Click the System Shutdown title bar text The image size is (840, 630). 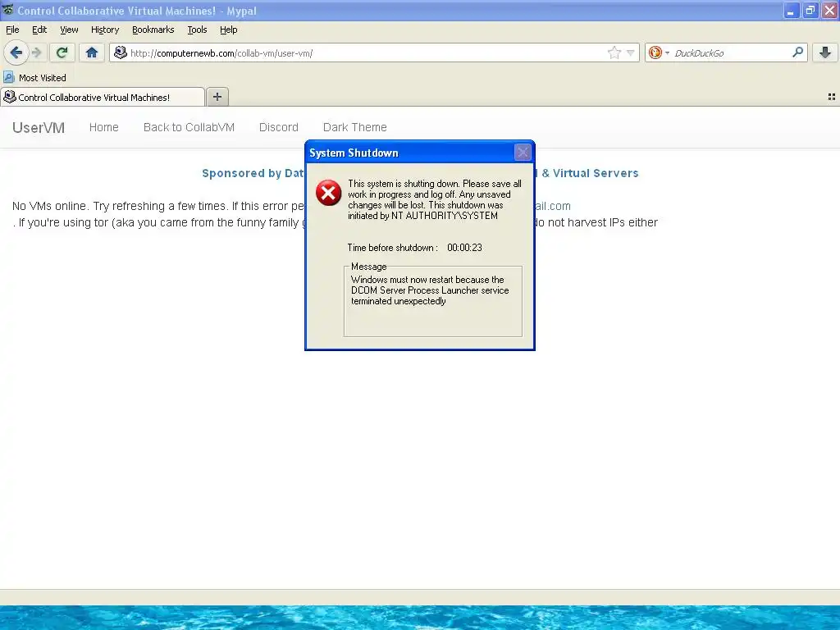tap(354, 153)
